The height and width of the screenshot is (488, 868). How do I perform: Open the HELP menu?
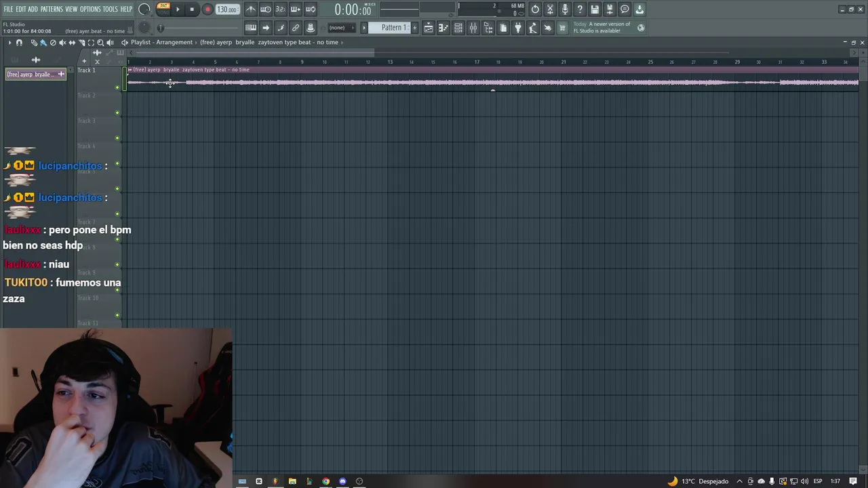[126, 9]
